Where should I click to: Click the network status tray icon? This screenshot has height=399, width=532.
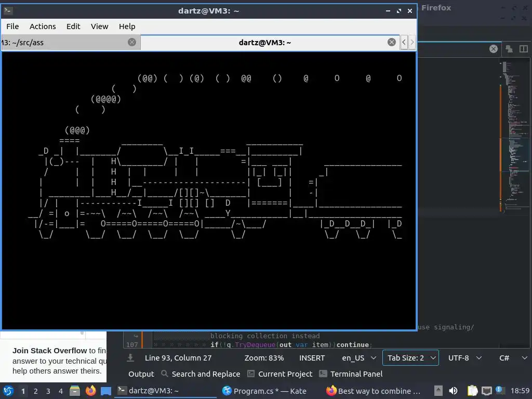click(x=486, y=391)
